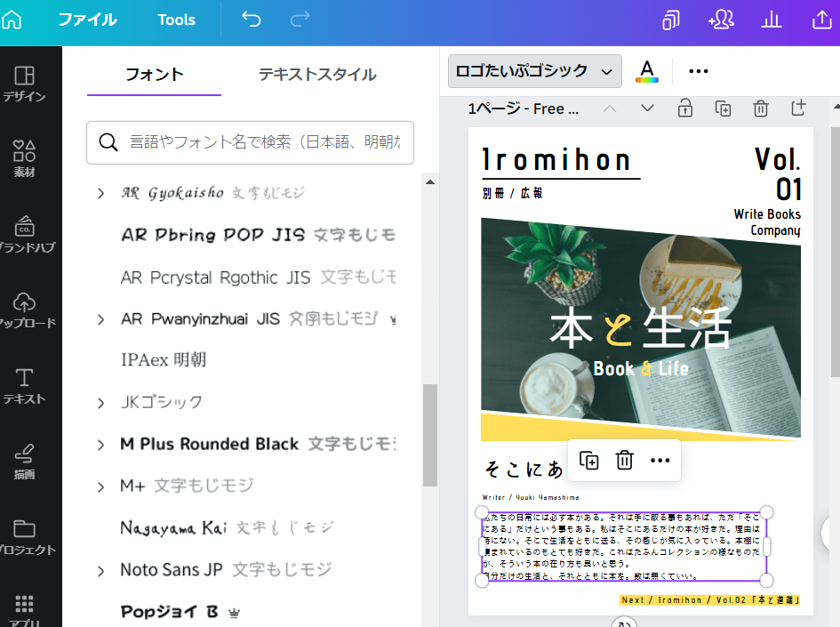Open the share/upload icon at top right
840x627 pixels.
(x=821, y=20)
